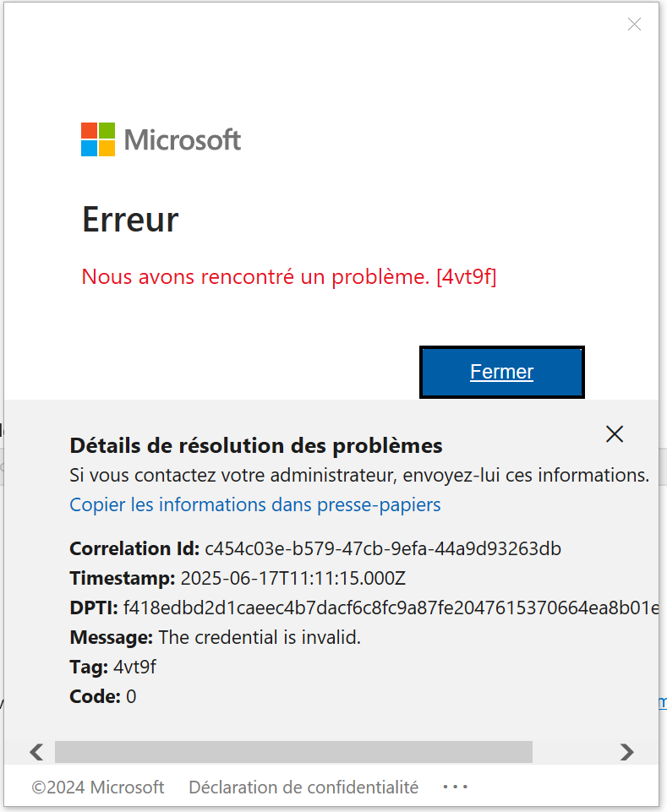The image size is (667, 812).
Task: Open the Déclaration de confidentialité link
Action: (x=303, y=787)
